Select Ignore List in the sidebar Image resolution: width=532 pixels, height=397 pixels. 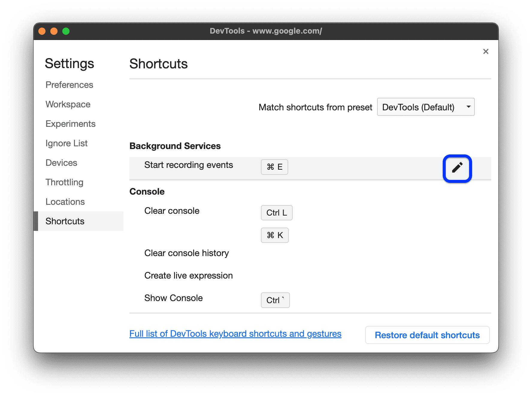[x=66, y=143]
